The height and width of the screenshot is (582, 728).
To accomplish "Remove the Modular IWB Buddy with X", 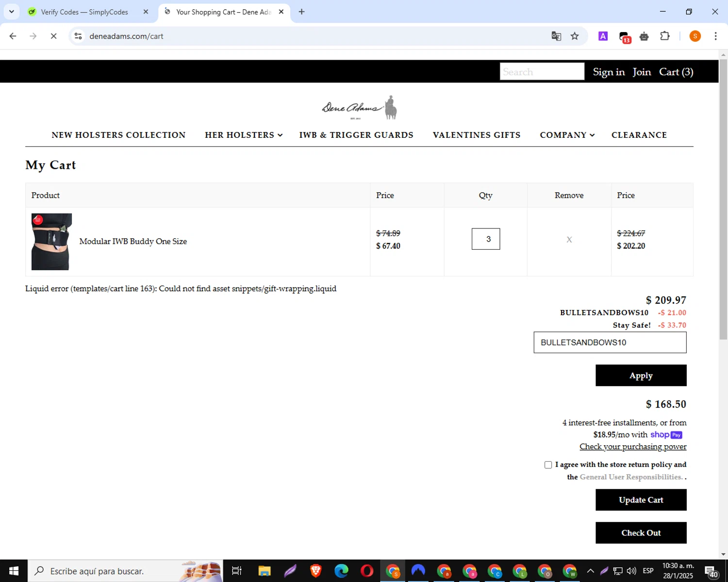I will coord(569,240).
